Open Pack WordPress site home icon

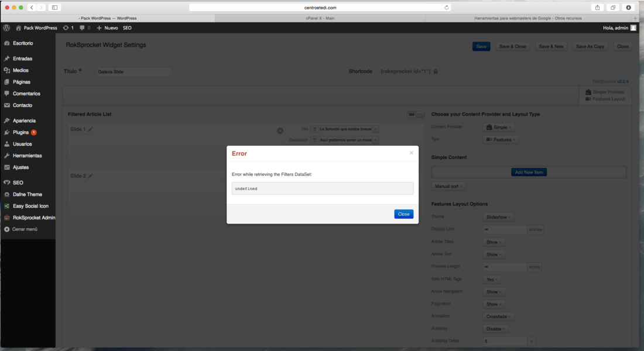[19, 28]
